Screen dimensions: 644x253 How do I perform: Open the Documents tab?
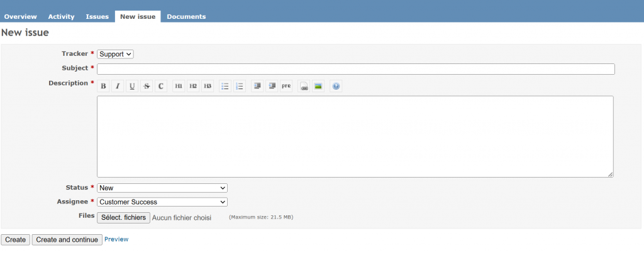[186, 16]
